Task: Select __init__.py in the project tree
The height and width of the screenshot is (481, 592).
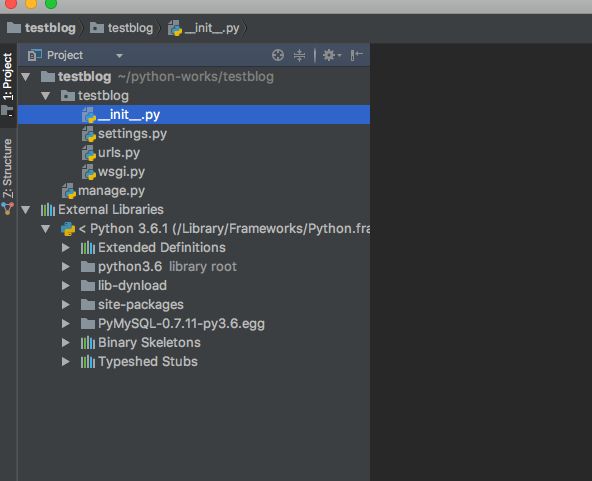Action: 194,114
